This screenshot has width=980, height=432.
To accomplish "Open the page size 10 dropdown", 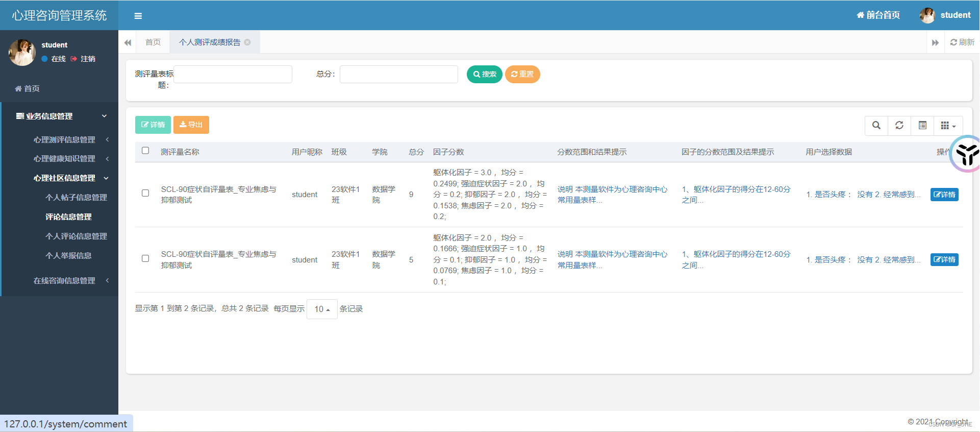I will point(322,309).
